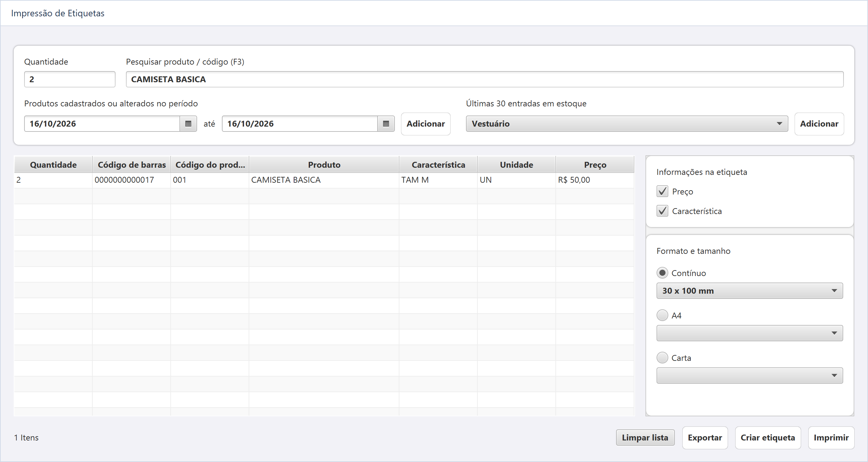
Task: Open the start date calendar picker
Action: (188, 124)
